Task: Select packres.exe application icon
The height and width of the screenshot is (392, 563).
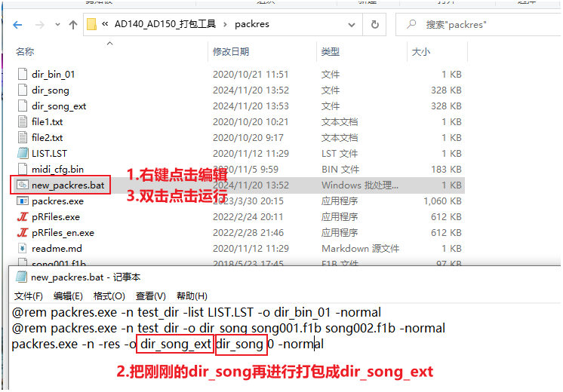Action: pyautogui.click(x=22, y=201)
